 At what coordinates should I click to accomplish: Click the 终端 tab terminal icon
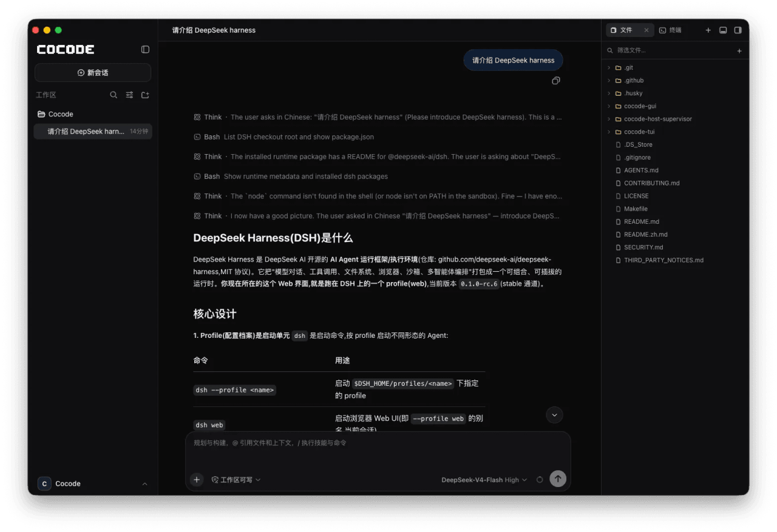pyautogui.click(x=662, y=30)
